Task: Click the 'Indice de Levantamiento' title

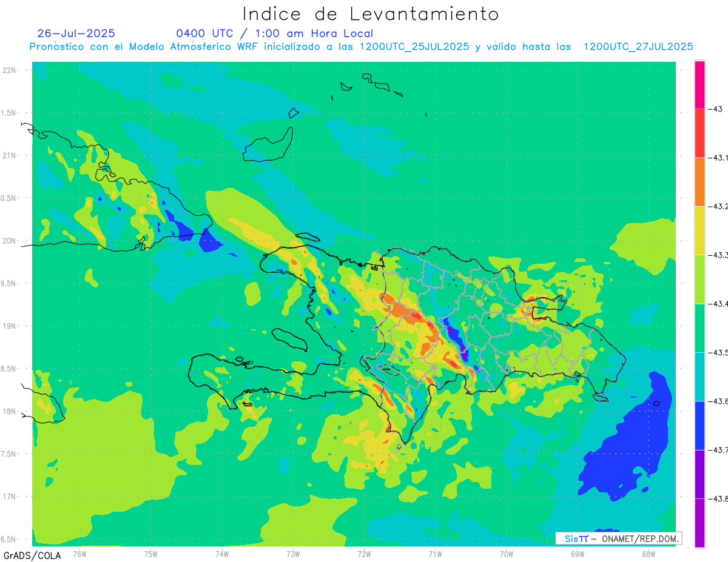Action: [371, 14]
